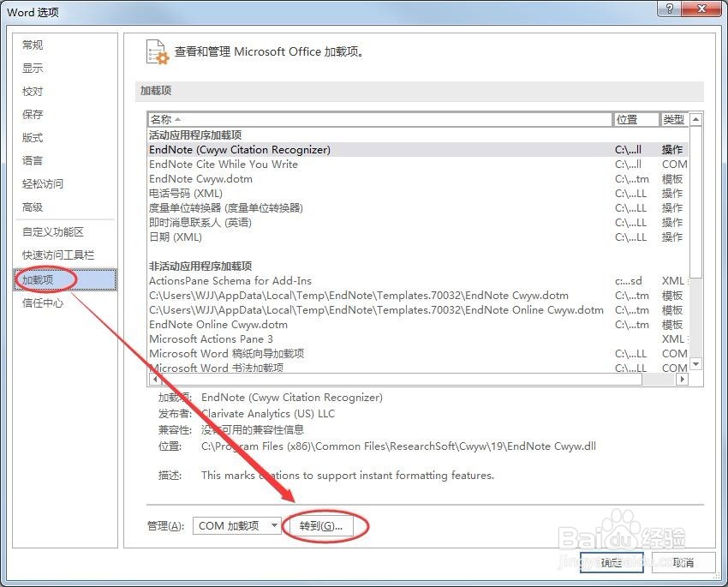Click the 转到(G)... button
The height and width of the screenshot is (587, 728).
point(321,526)
